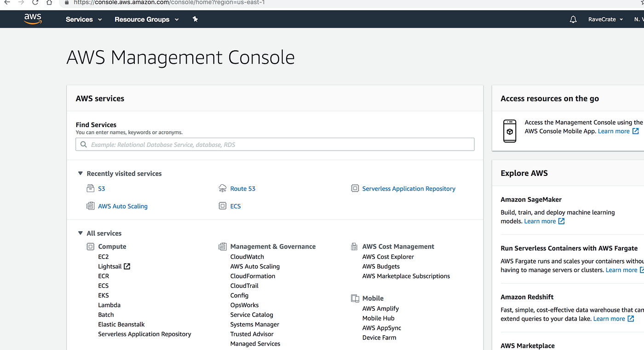Image resolution: width=644 pixels, height=350 pixels.
Task: Click the pin icon in the navigation bar
Action: pos(195,19)
